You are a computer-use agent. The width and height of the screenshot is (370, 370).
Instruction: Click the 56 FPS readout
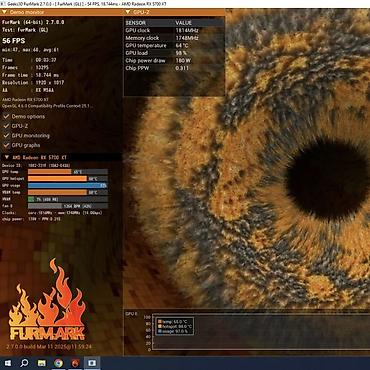tap(14, 41)
